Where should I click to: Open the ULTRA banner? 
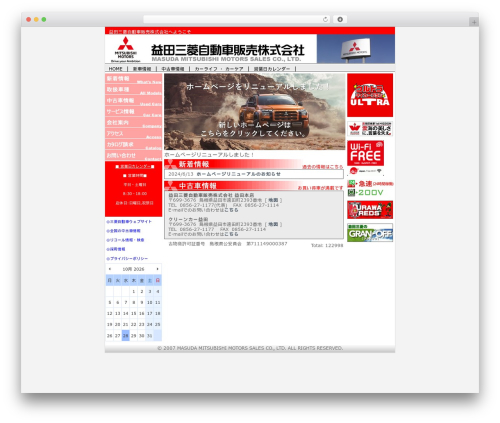pos(370,95)
